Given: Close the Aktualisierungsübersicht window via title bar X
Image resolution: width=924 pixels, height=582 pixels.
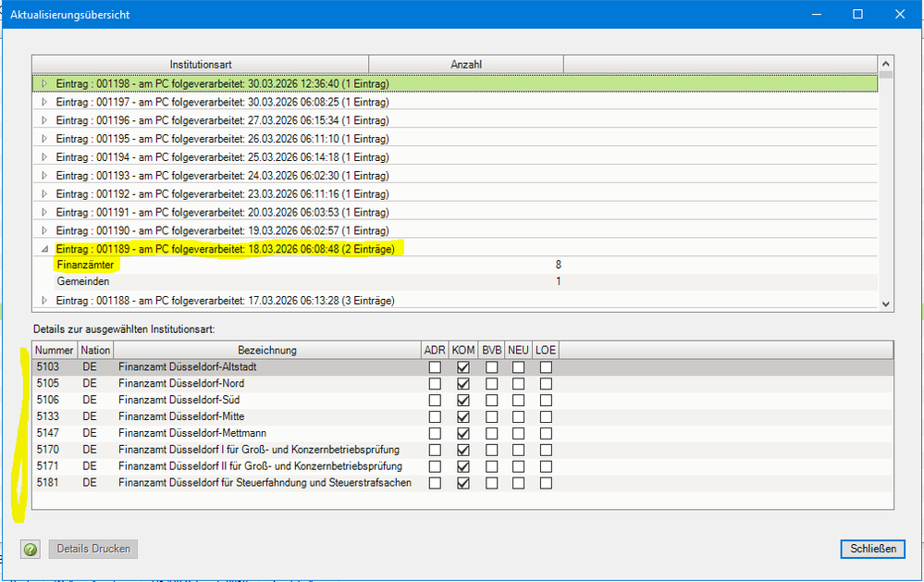Looking at the screenshot, I should (x=900, y=14).
